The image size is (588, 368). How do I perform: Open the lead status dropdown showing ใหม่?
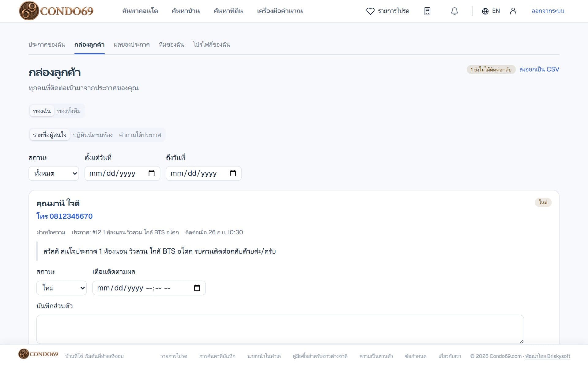[x=62, y=288]
